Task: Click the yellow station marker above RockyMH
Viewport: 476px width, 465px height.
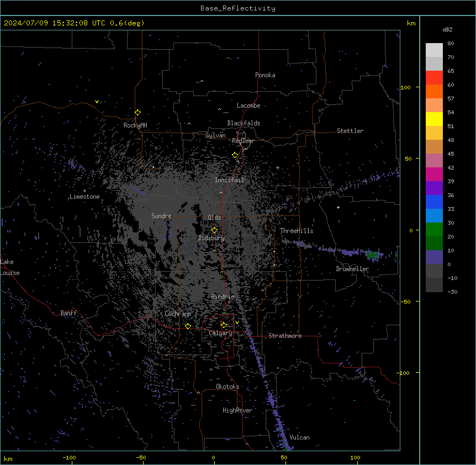Action: (137, 113)
